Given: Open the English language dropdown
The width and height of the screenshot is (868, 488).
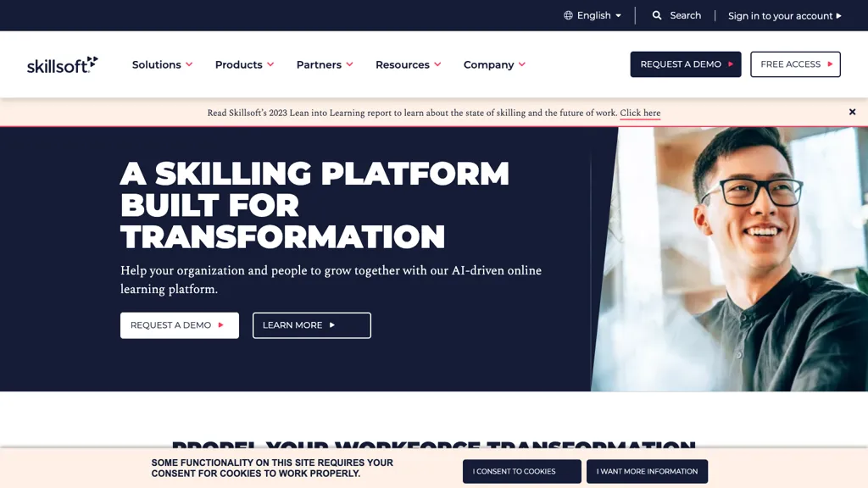Looking at the screenshot, I should point(593,15).
